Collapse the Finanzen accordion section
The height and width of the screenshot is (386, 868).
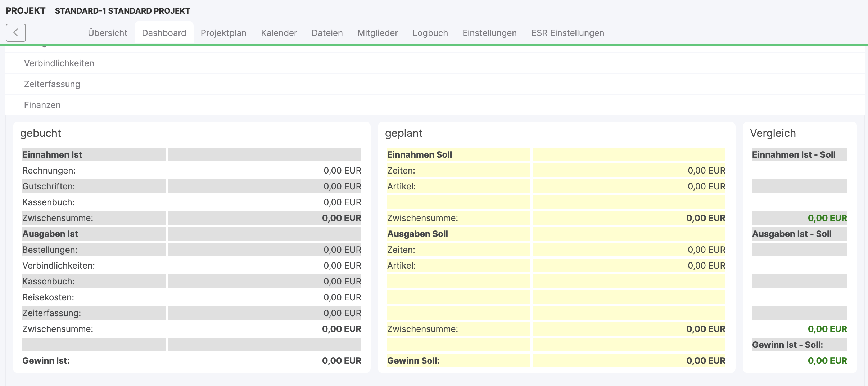tap(42, 105)
